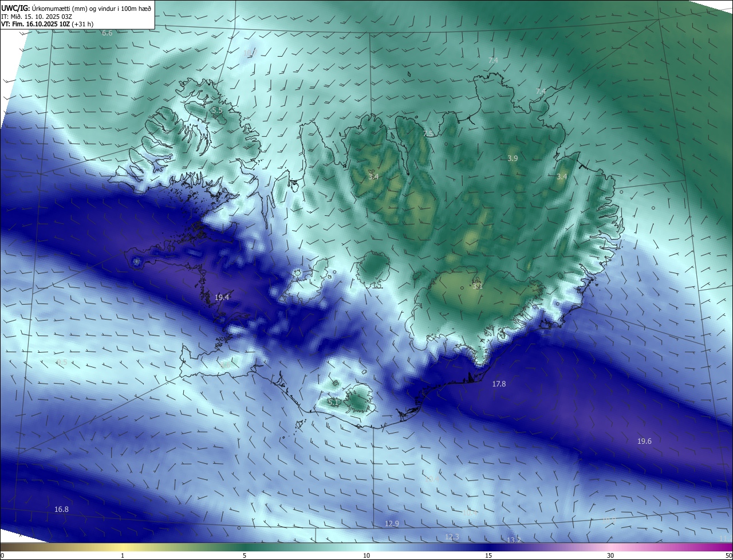Click the map title reading "UWC/IG: Úrkomumætti (mm) og vindur í 100m hæð"
Viewport: 733px width, 560px height.
tap(76, 8)
